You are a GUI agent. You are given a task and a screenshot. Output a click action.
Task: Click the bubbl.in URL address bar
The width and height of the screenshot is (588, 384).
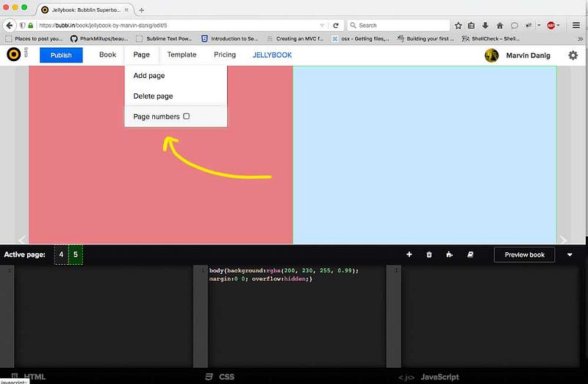pos(176,26)
